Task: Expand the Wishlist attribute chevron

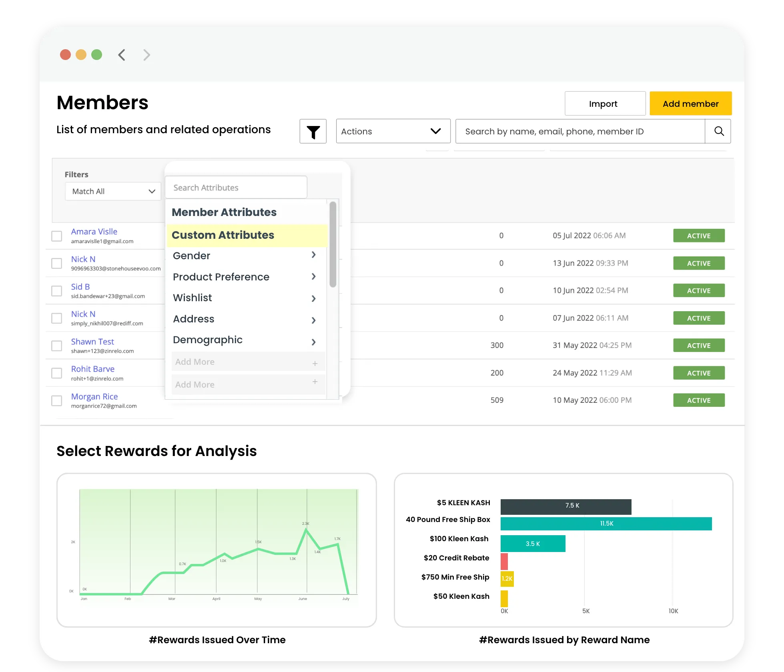Action: (314, 298)
